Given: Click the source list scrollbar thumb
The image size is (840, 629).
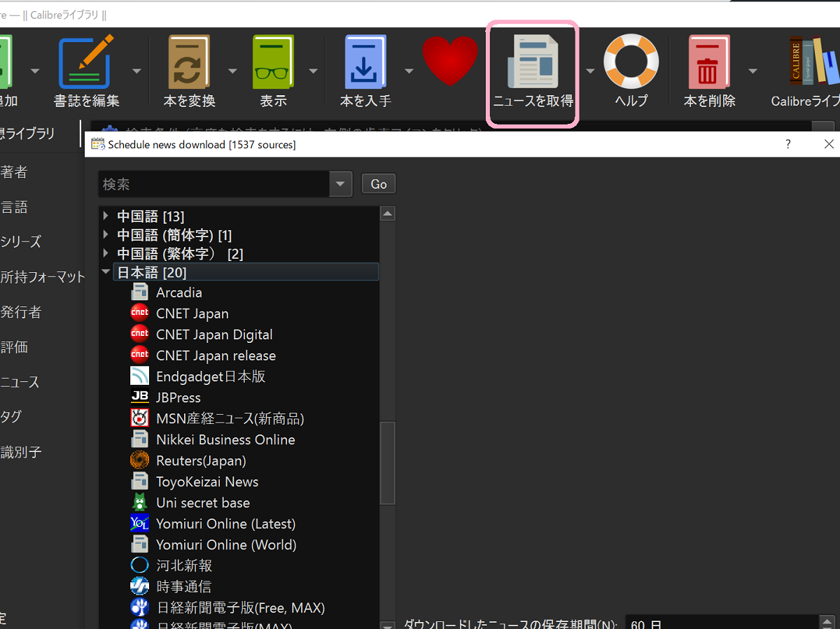Looking at the screenshot, I should click(x=387, y=462).
